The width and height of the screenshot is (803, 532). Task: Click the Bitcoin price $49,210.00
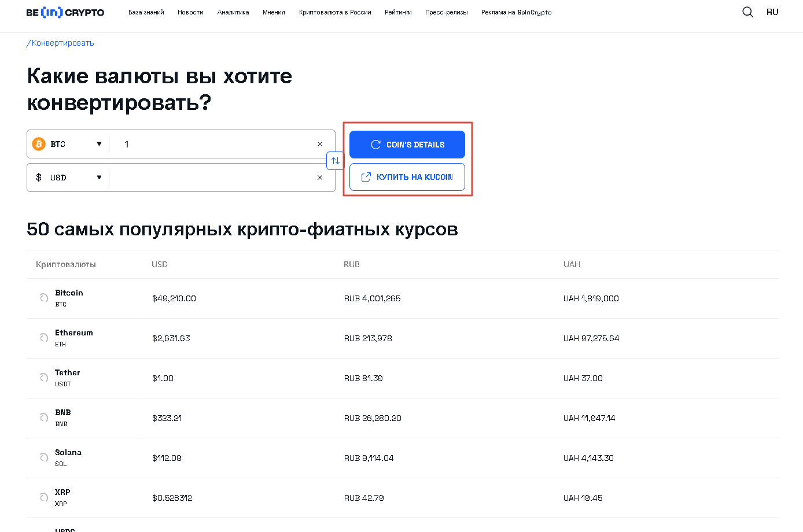click(174, 298)
